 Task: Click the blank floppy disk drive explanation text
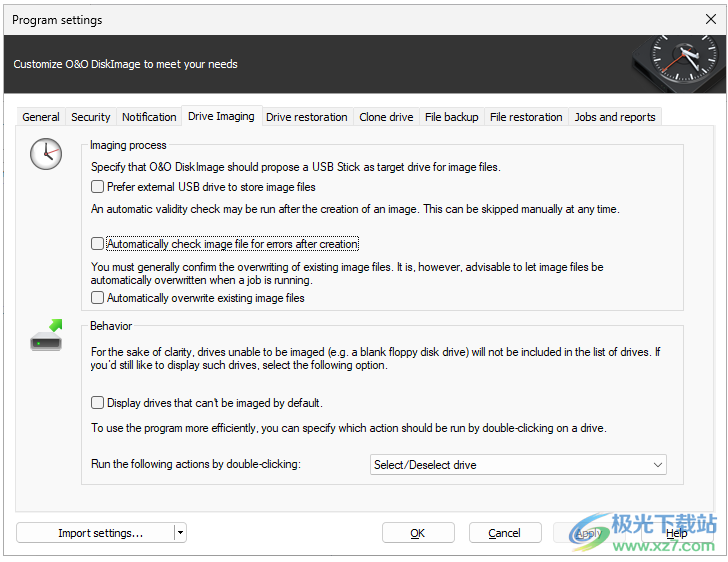click(376, 359)
